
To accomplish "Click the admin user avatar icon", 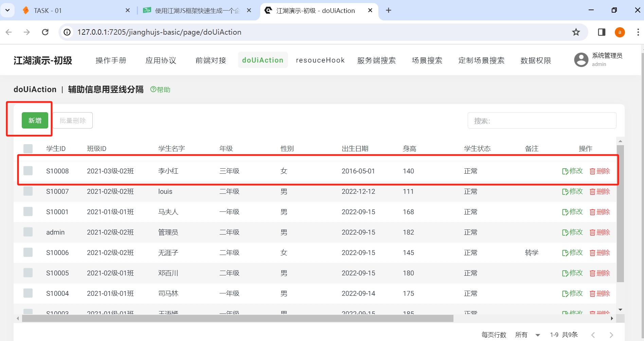I will pyautogui.click(x=581, y=59).
